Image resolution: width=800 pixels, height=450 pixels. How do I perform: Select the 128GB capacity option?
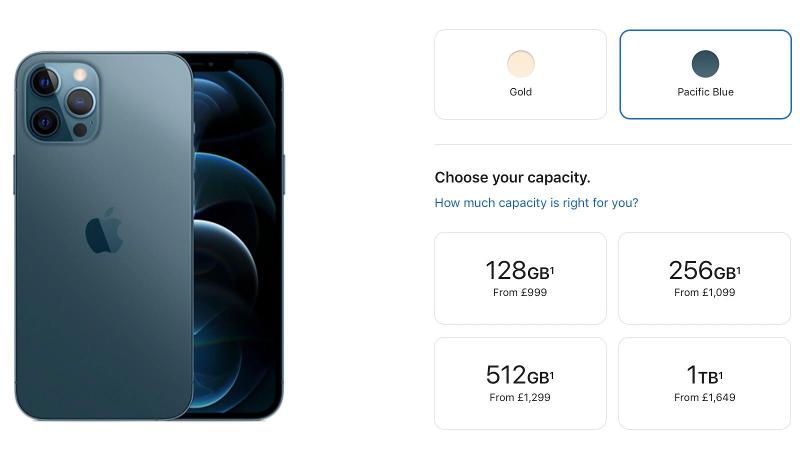[x=520, y=278]
